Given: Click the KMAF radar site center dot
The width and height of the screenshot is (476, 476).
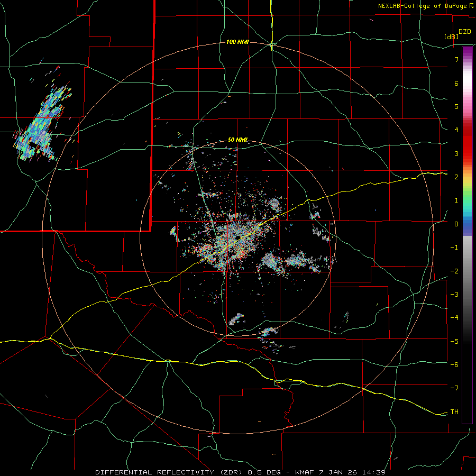Looking at the screenshot, I should pyautogui.click(x=237, y=237).
